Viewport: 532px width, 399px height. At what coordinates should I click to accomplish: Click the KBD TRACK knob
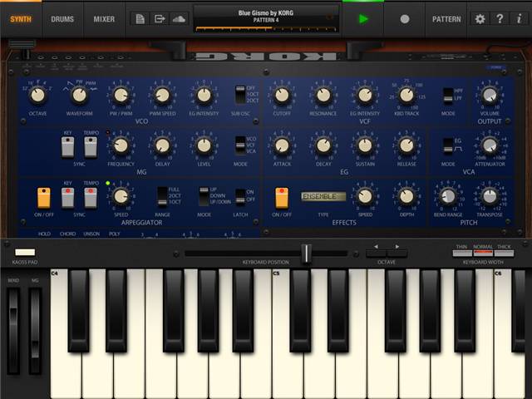point(406,96)
